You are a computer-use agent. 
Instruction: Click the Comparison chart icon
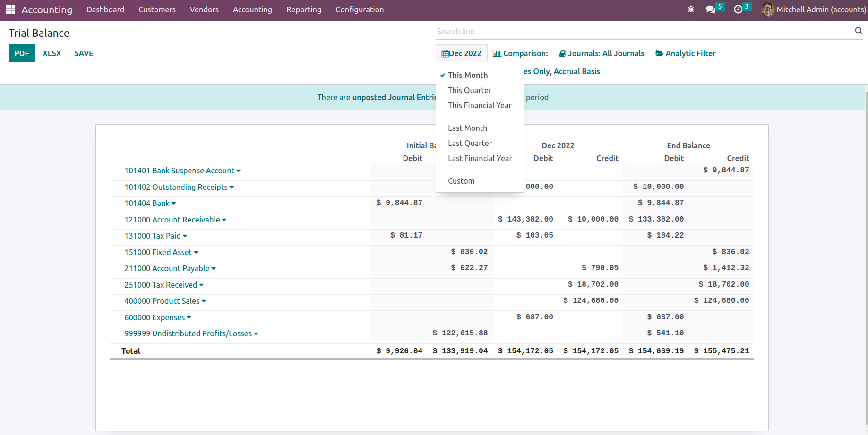[497, 53]
